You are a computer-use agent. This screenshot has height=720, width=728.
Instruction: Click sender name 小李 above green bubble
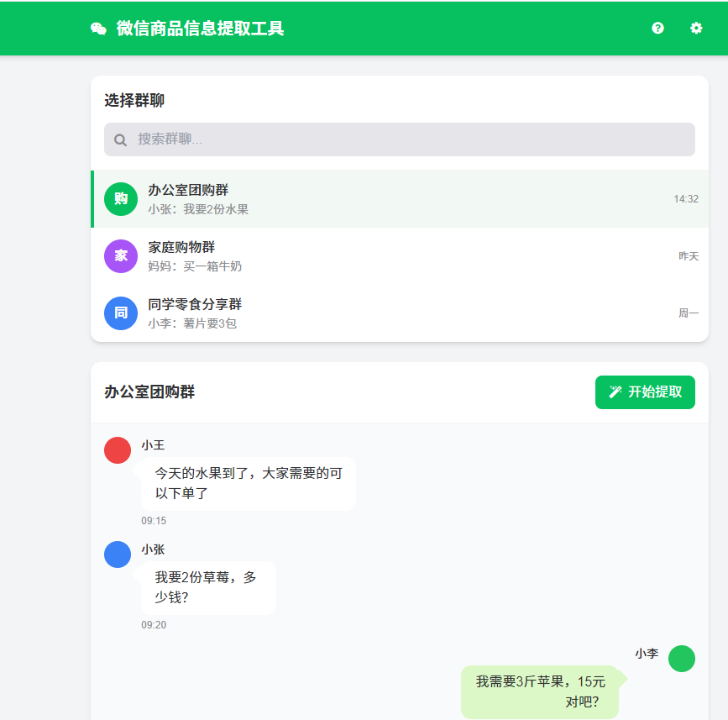tap(647, 654)
